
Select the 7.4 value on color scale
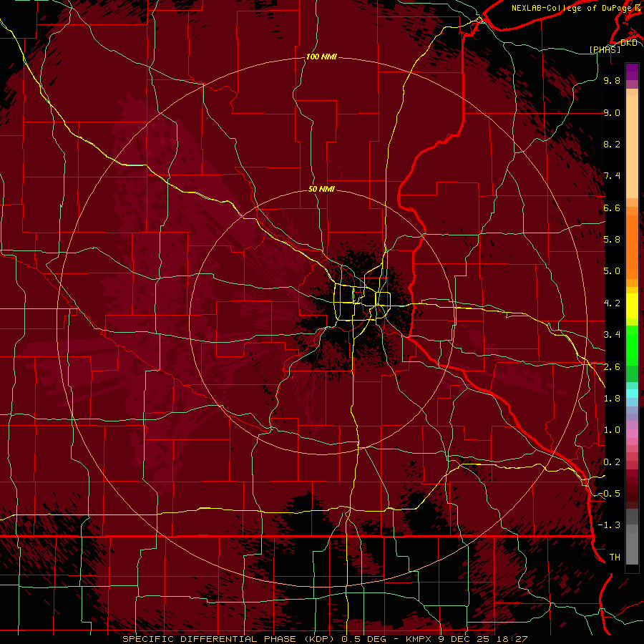(x=612, y=176)
